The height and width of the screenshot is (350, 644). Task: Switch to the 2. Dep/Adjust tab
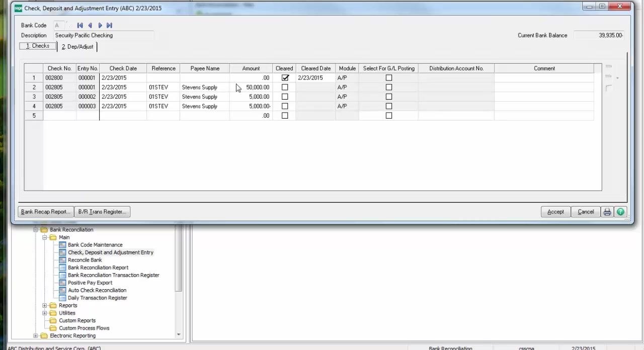click(x=77, y=47)
